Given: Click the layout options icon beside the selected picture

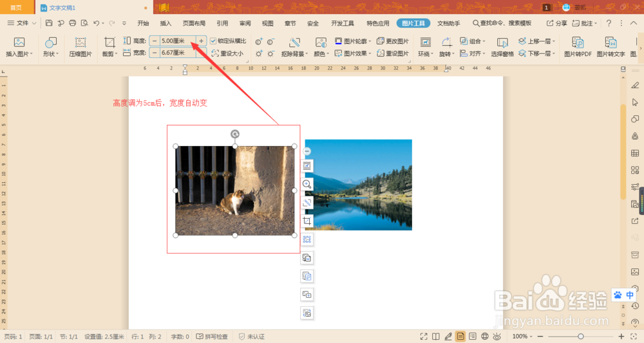Looking at the screenshot, I should coord(307,166).
